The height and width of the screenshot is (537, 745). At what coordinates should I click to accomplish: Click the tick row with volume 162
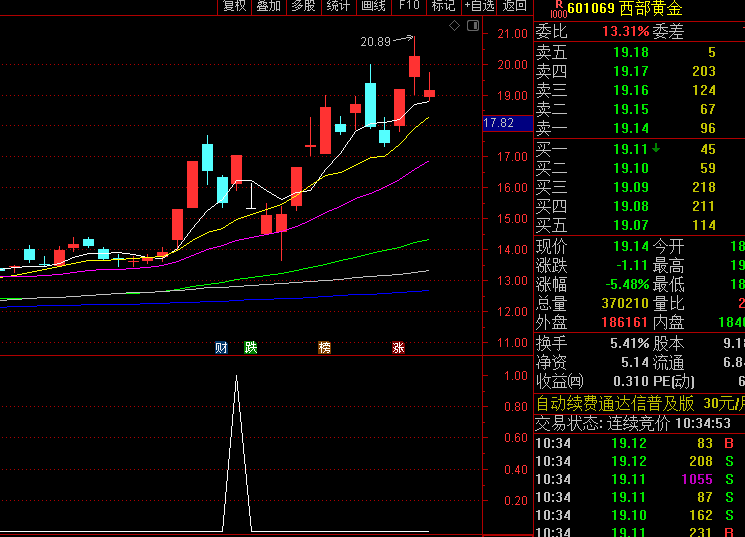point(640,516)
